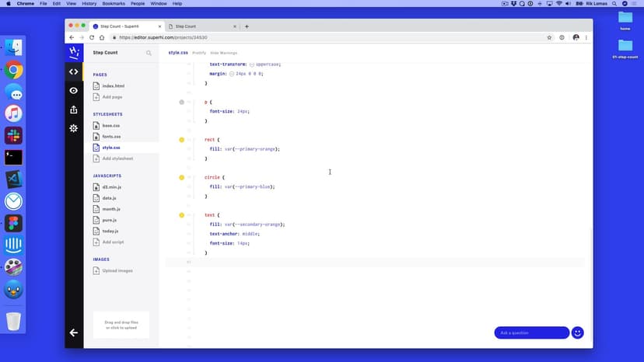644x362 pixels.
Task: Open data.js script file
Action: click(x=109, y=198)
